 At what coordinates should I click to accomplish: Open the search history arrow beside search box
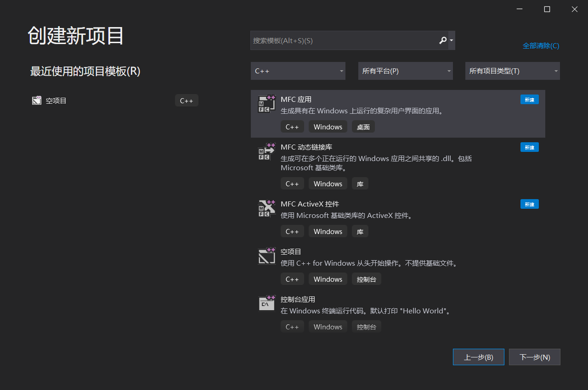(x=451, y=40)
